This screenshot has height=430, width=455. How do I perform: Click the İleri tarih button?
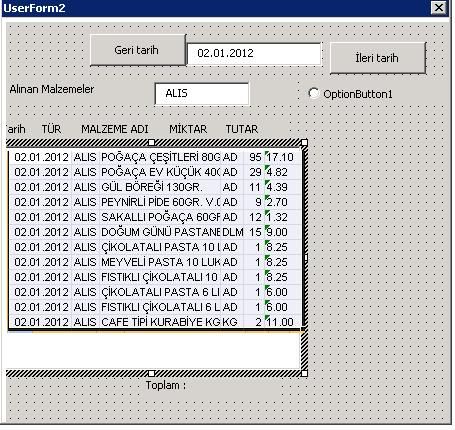378,58
